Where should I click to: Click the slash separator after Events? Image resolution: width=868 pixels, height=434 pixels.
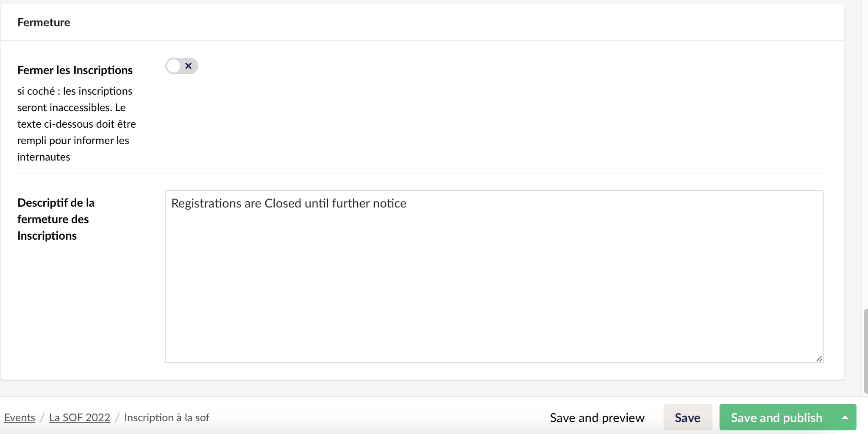click(x=42, y=417)
